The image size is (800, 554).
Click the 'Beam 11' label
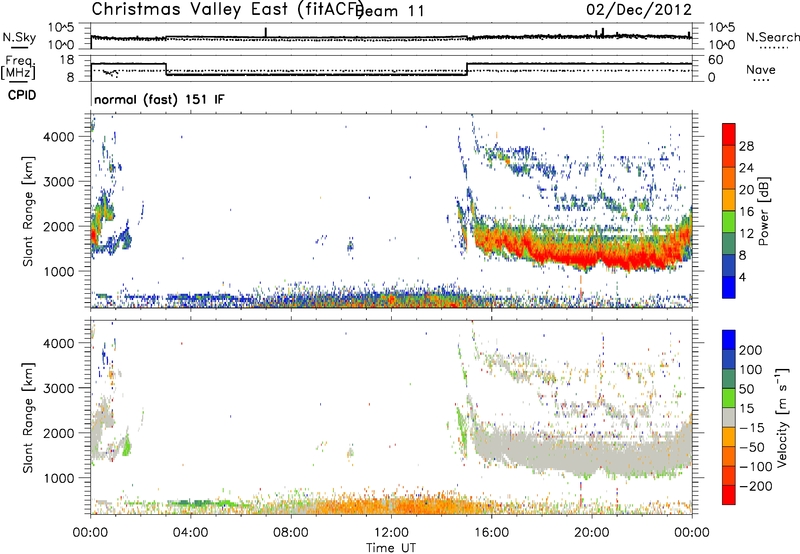coord(391,11)
